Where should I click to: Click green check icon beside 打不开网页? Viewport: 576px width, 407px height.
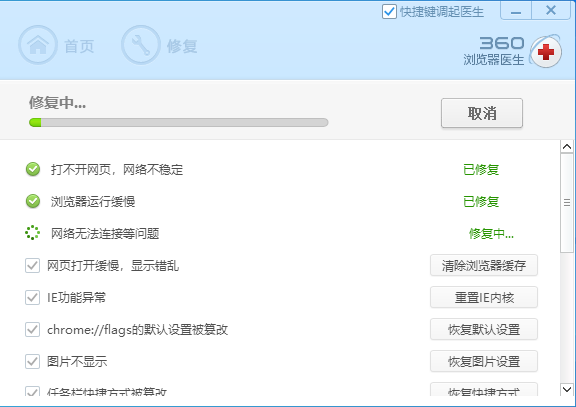click(33, 169)
